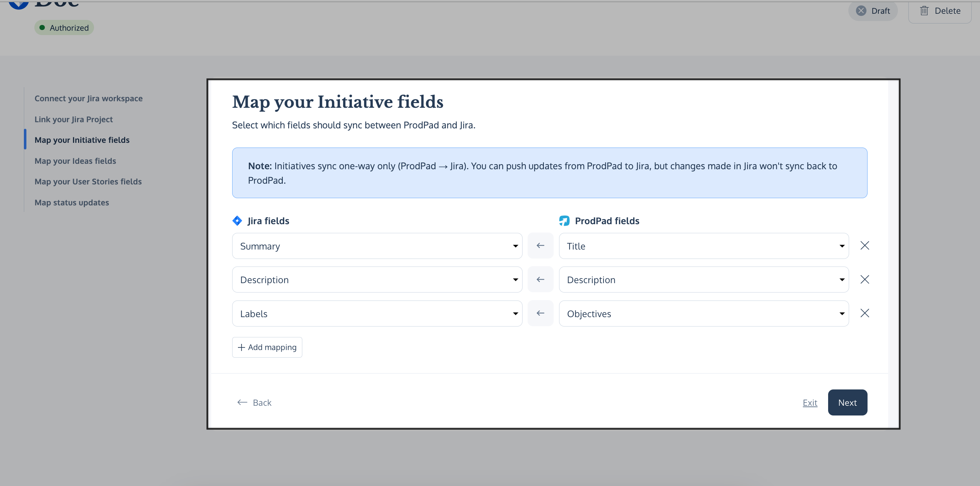Open the Objectives ProdPad field dropdown

pos(703,314)
